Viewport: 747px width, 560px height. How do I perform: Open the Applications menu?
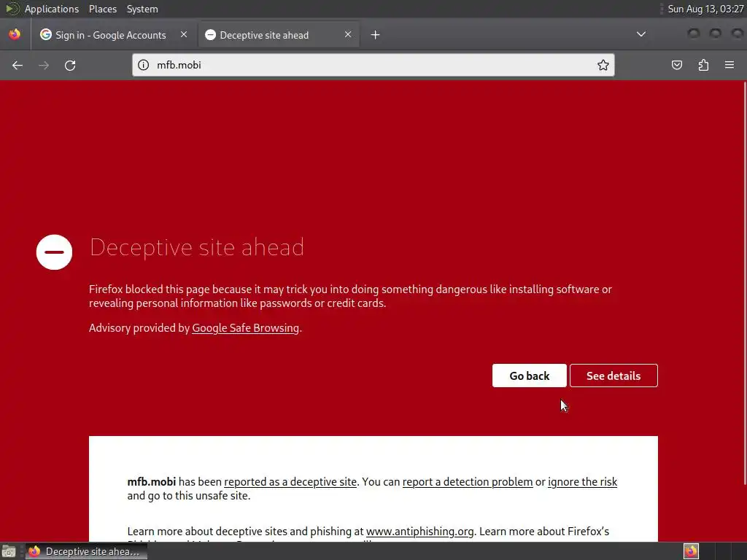(x=52, y=9)
